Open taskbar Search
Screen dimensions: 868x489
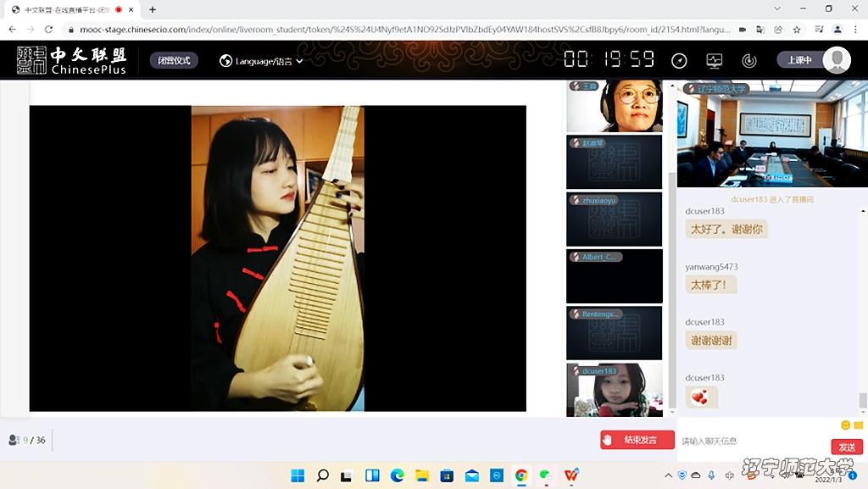tap(322, 475)
